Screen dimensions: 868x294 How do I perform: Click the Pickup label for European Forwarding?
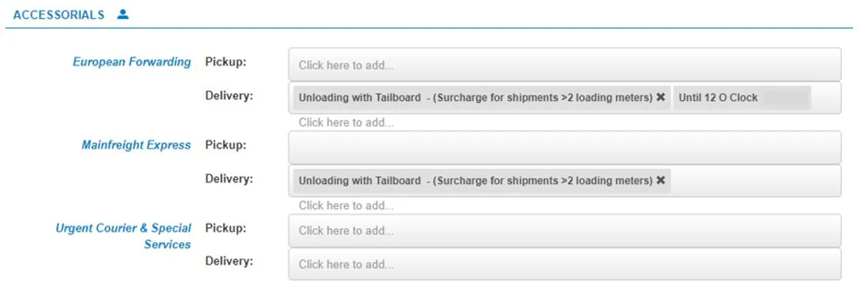click(226, 62)
